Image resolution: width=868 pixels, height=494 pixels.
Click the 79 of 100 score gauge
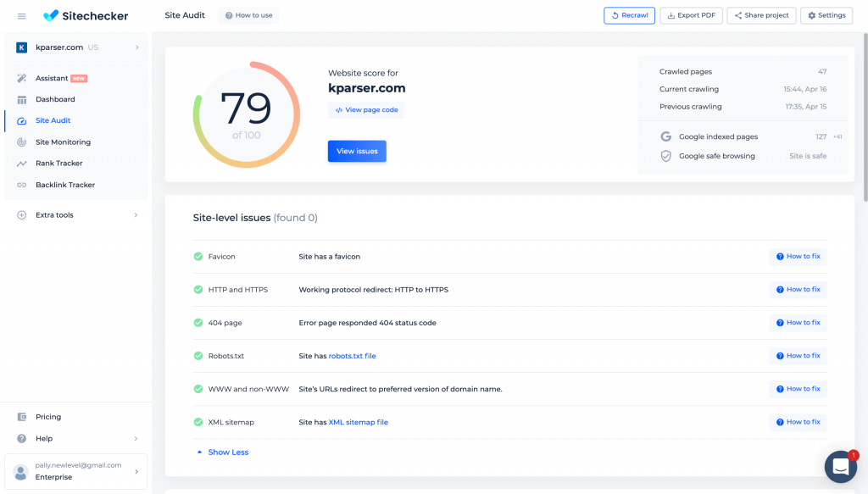pyautogui.click(x=247, y=115)
